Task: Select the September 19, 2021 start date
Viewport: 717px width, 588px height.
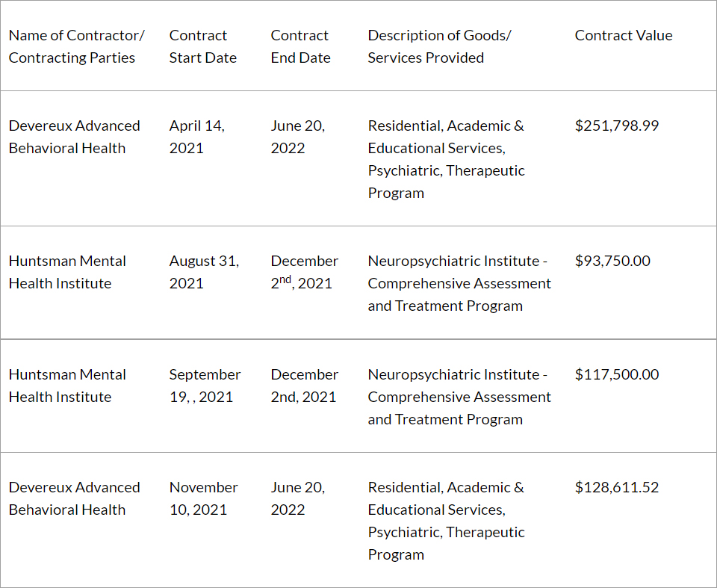Action: coord(205,386)
